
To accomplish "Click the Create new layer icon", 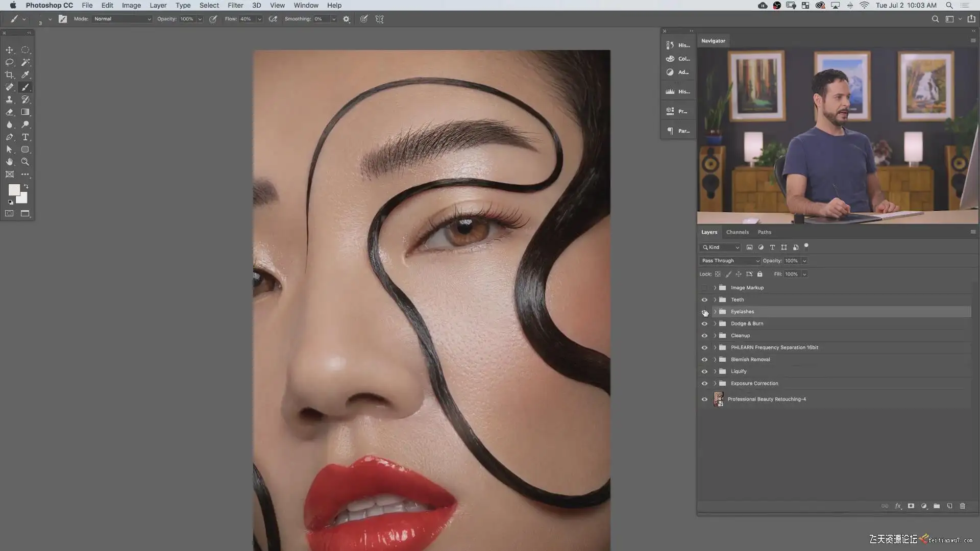I will point(949,506).
